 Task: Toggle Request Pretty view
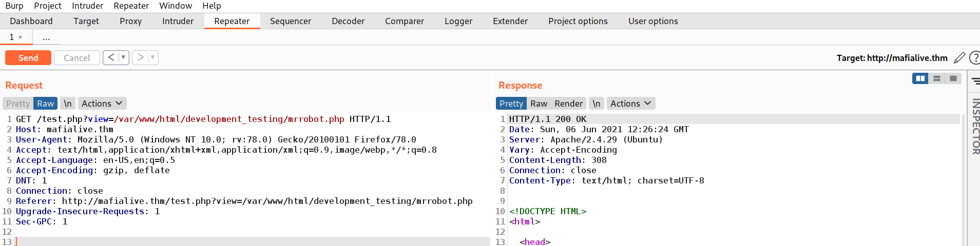click(x=18, y=104)
